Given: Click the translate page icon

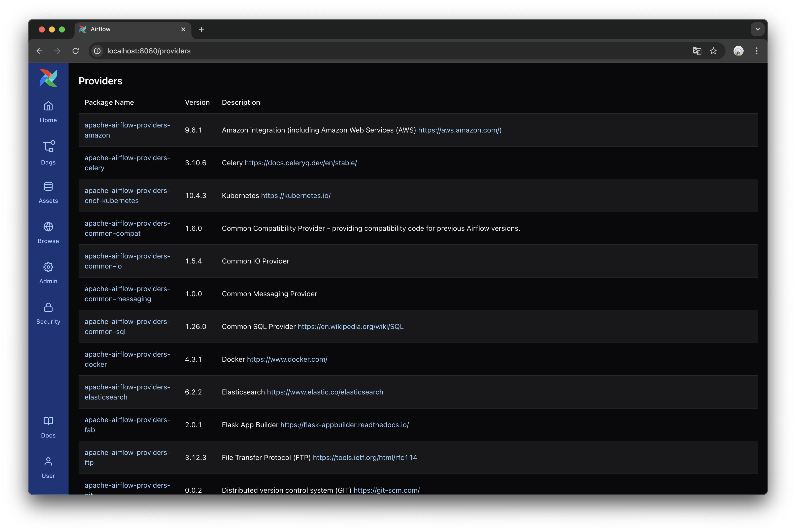Looking at the screenshot, I should (x=697, y=51).
